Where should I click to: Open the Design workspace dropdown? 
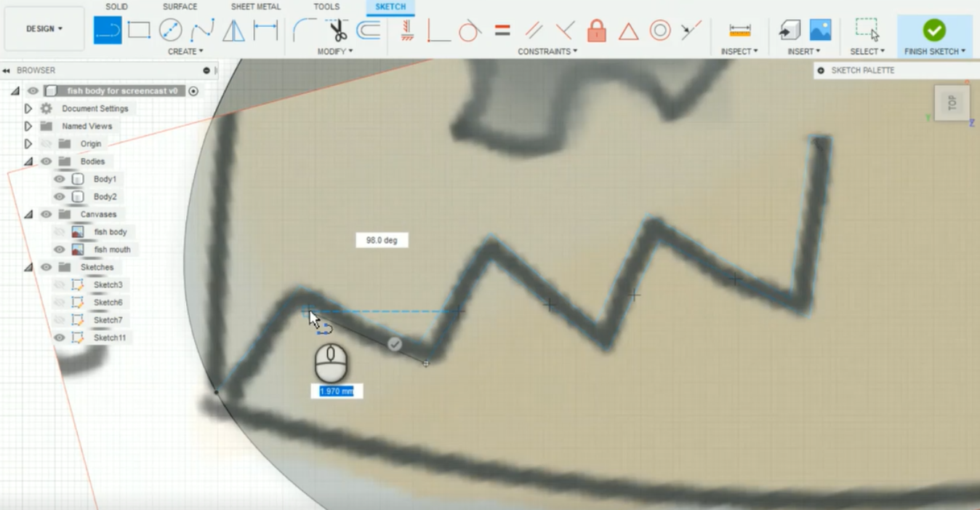(44, 29)
